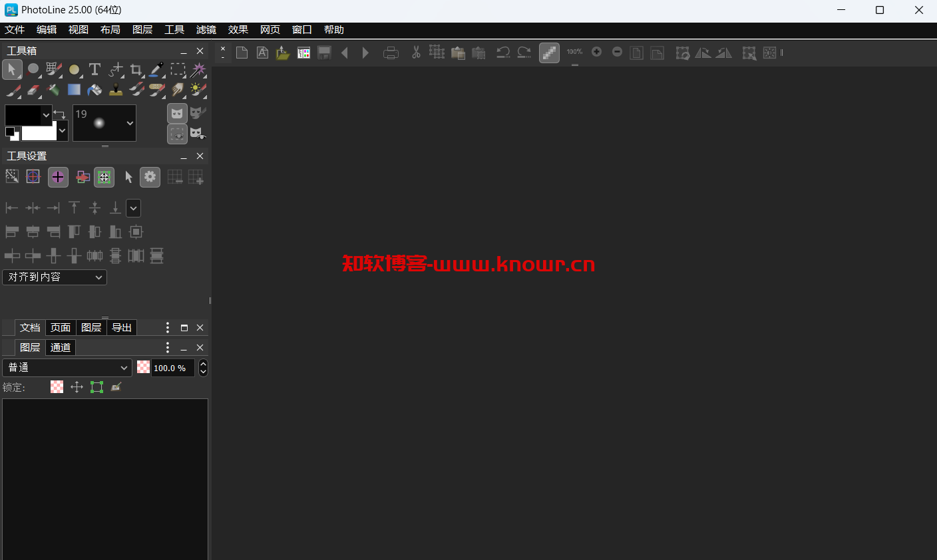Switch to the 文档 tab
The image size is (937, 560).
click(30, 328)
